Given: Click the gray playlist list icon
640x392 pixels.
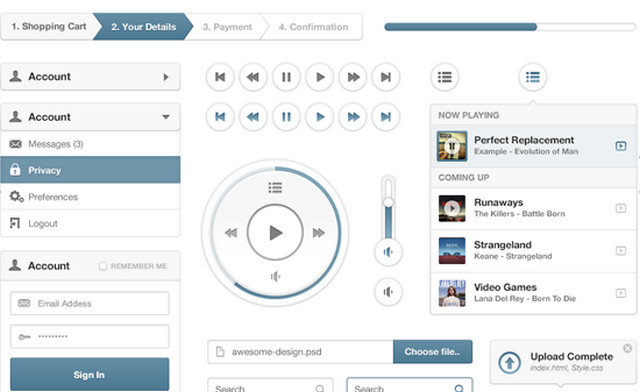Looking at the screenshot, I should click(444, 77).
